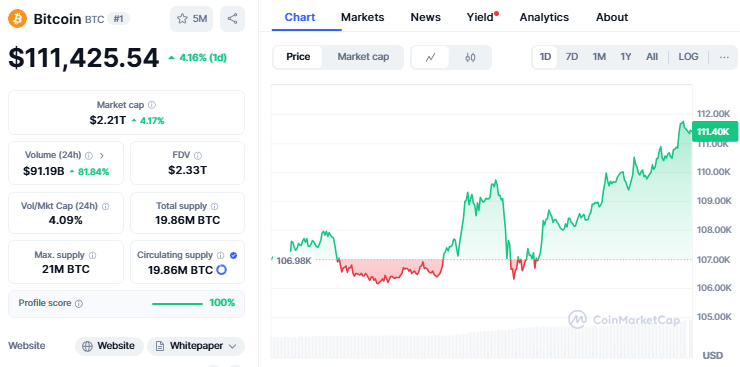This screenshot has width=740, height=367.
Task: Click the Market cap info icon
Action: 152,105
